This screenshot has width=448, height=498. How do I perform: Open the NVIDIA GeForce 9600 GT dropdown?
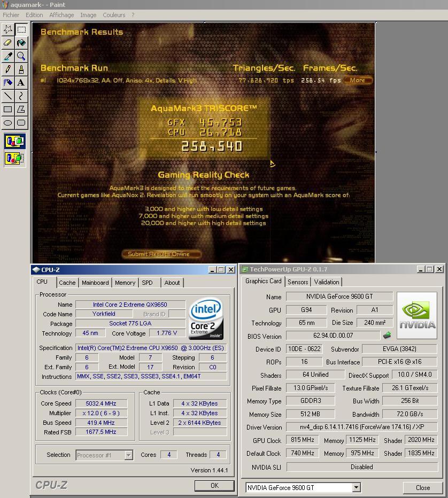(357, 487)
